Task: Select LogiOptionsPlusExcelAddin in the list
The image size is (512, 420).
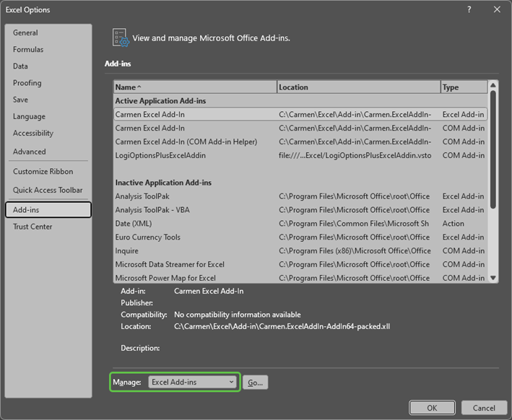Action: click(160, 155)
